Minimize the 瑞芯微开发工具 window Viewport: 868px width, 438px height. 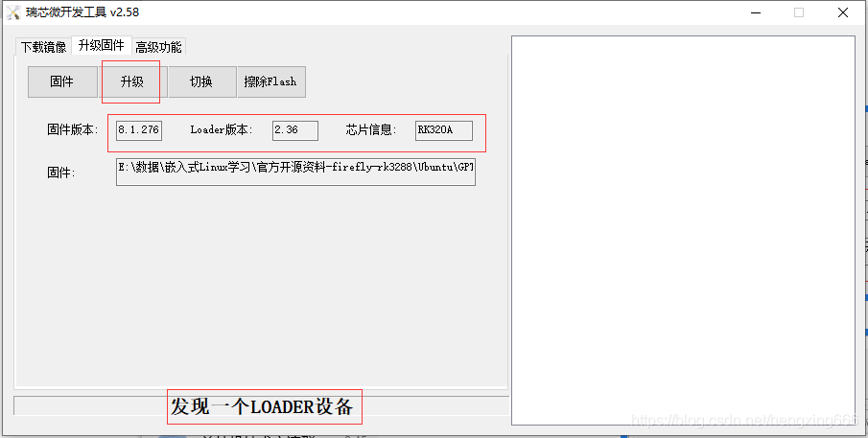pyautogui.click(x=755, y=12)
